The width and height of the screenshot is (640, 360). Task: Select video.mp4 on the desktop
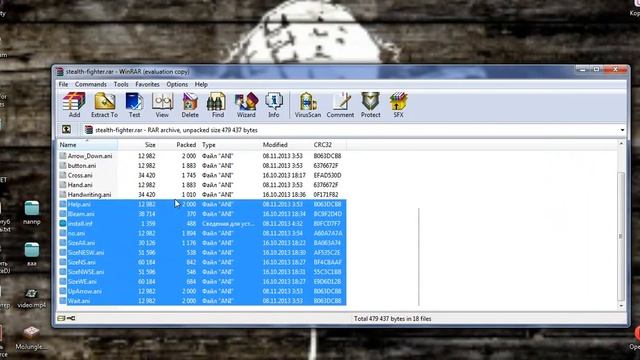[32, 298]
